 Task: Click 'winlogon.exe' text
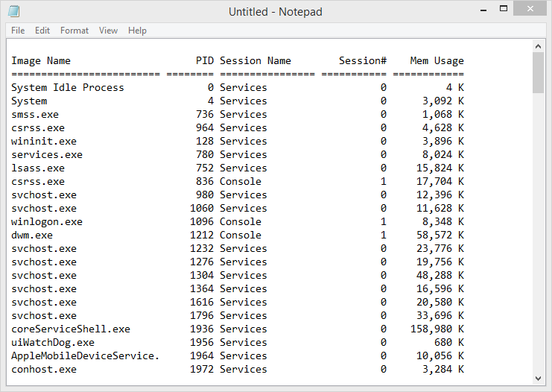tap(47, 222)
